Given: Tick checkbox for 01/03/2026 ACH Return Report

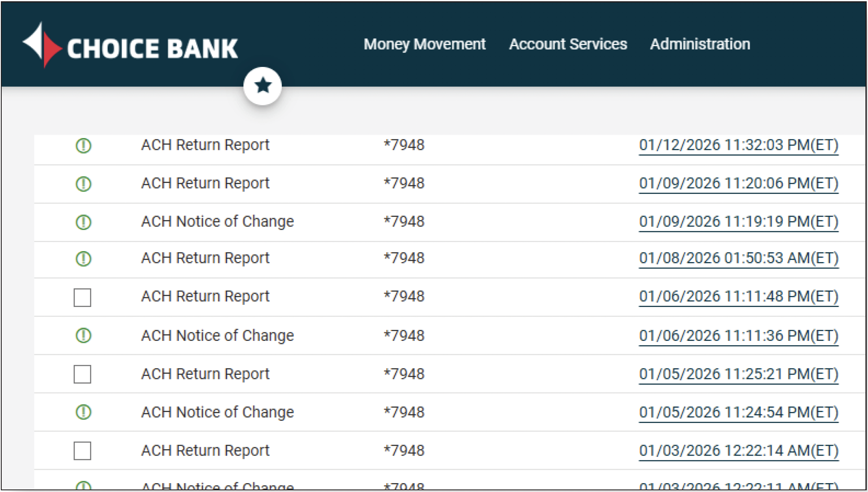Looking at the screenshot, I should pyautogui.click(x=82, y=451).
